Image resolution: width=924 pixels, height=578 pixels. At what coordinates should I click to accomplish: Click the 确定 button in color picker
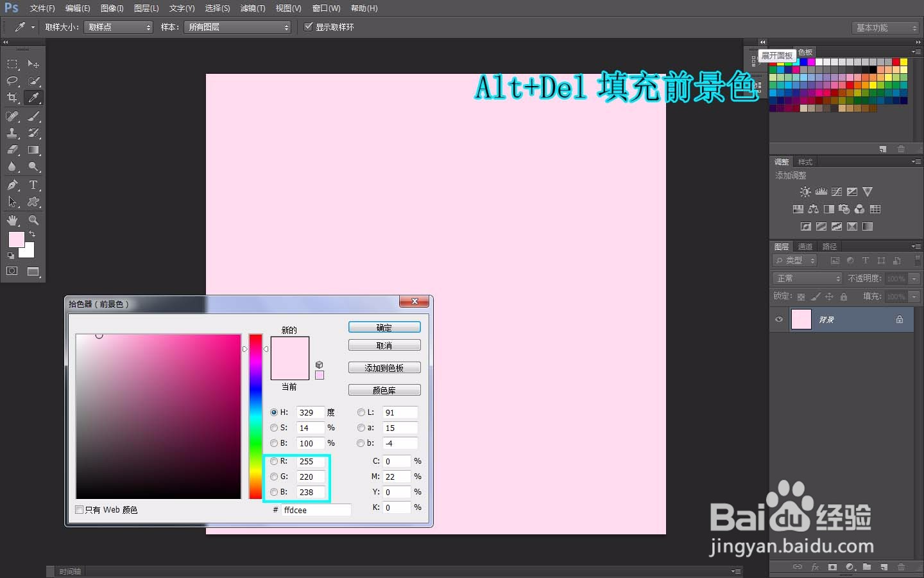coord(384,327)
